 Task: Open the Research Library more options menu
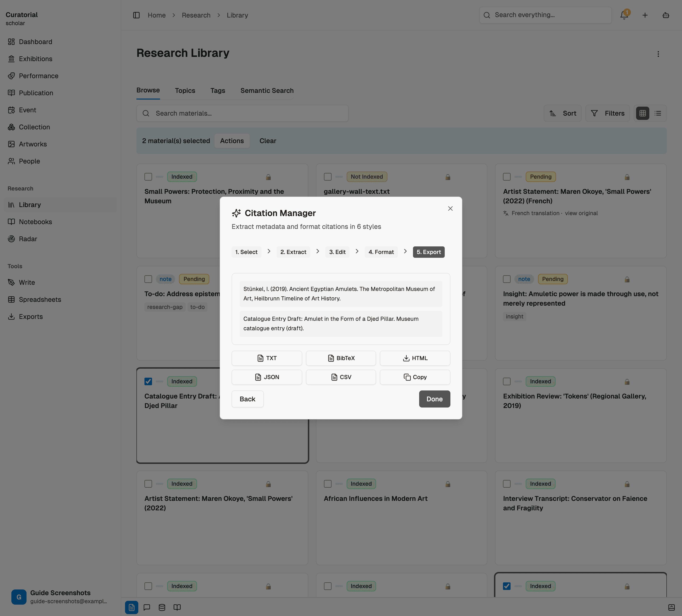658,54
